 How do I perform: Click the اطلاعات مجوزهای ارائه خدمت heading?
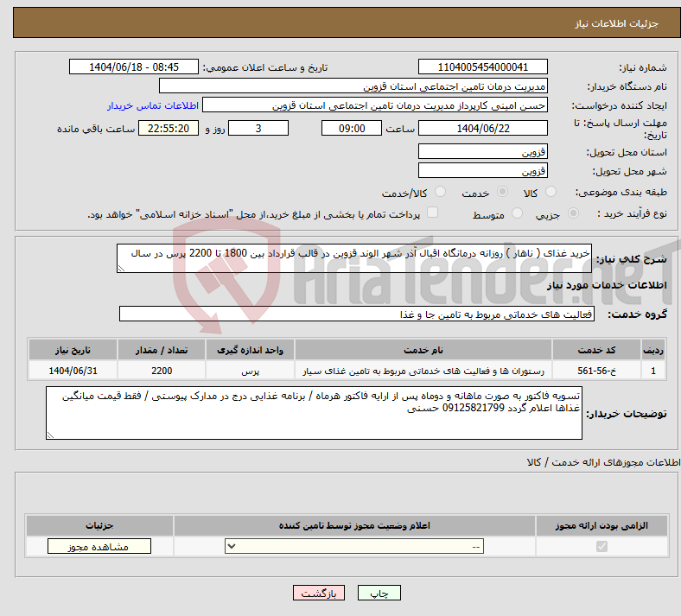pos(604,462)
